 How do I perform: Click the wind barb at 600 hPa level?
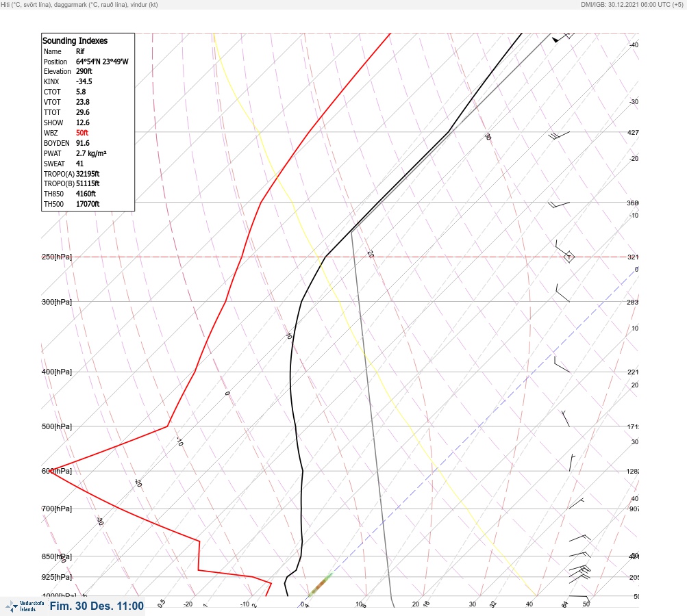572,463
